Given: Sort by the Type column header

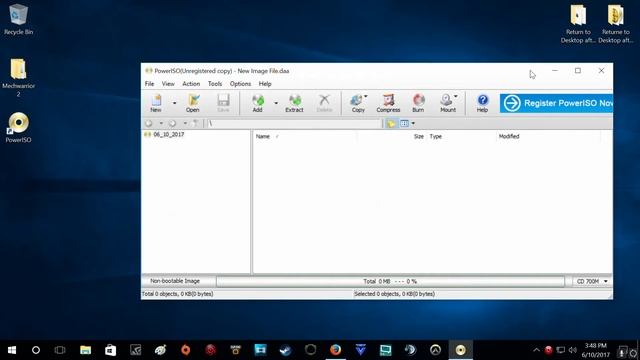Looking at the screenshot, I should [x=436, y=136].
